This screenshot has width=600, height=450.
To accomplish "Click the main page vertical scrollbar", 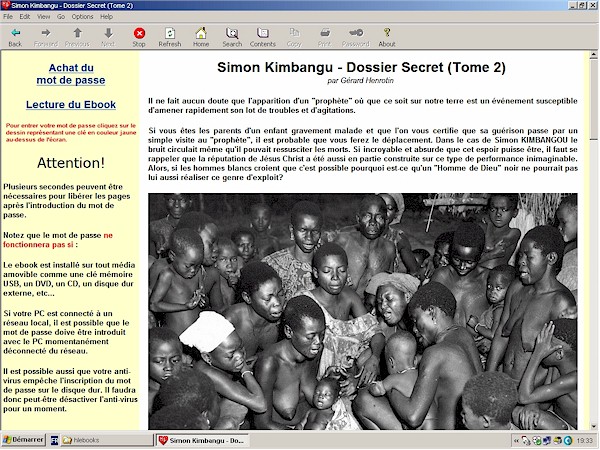I will pyautogui.click(x=593, y=250).
